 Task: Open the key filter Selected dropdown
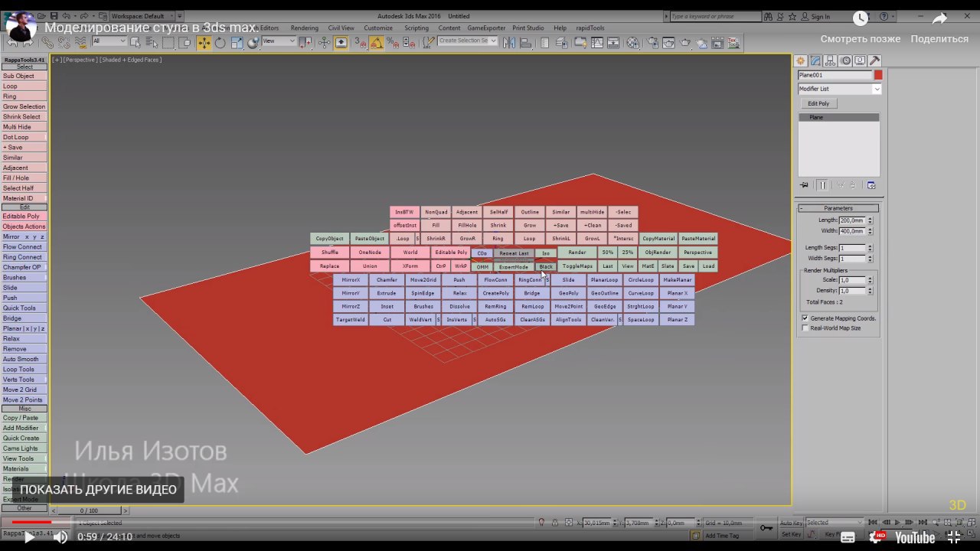(834, 523)
